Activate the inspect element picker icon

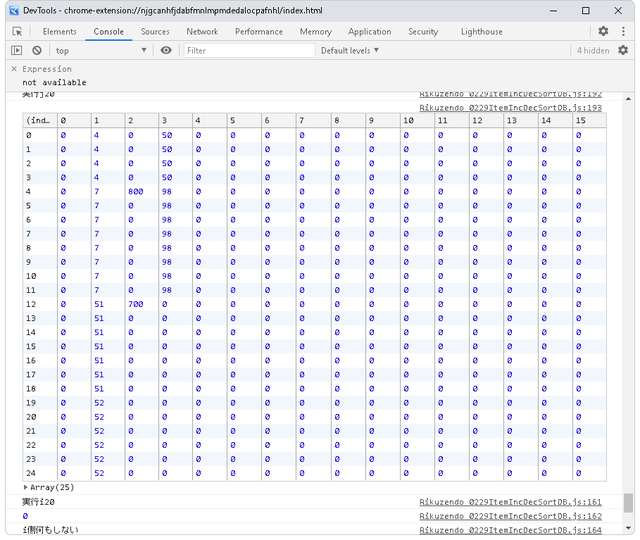coord(17,31)
